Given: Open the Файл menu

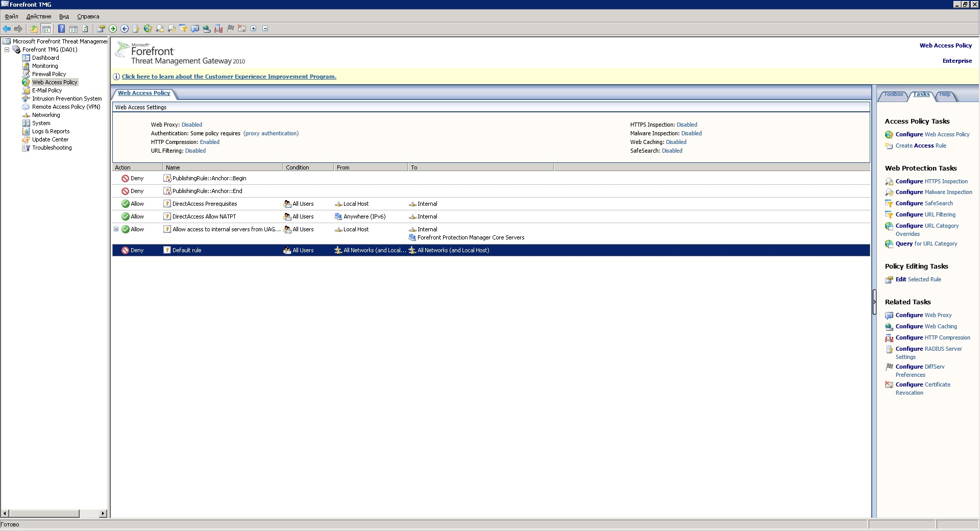Looking at the screenshot, I should (11, 16).
